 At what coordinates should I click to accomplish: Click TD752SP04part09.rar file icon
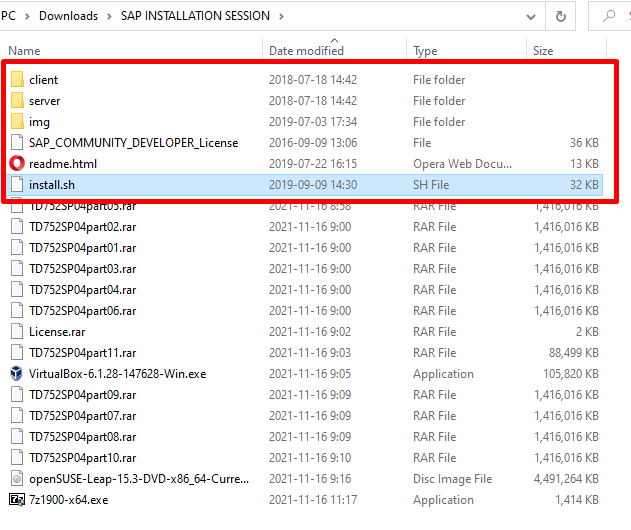pyautogui.click(x=17, y=394)
